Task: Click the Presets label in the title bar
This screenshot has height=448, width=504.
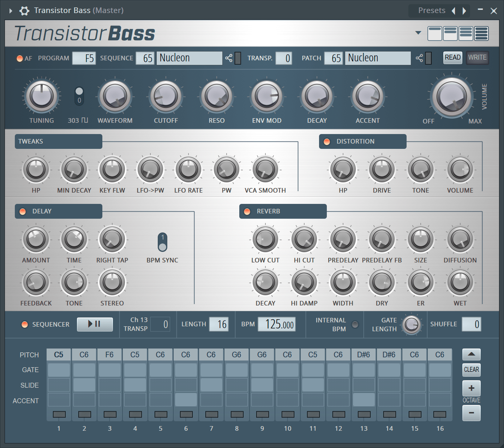Action: tap(432, 11)
